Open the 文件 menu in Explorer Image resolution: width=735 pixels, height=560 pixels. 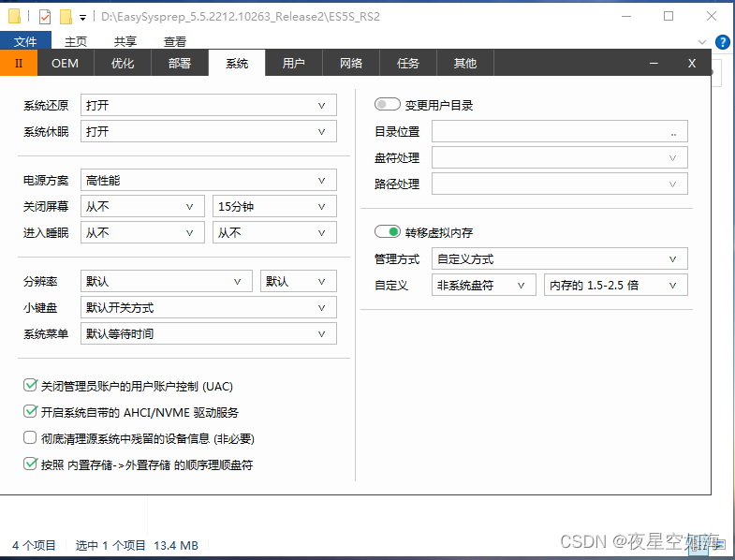point(25,41)
